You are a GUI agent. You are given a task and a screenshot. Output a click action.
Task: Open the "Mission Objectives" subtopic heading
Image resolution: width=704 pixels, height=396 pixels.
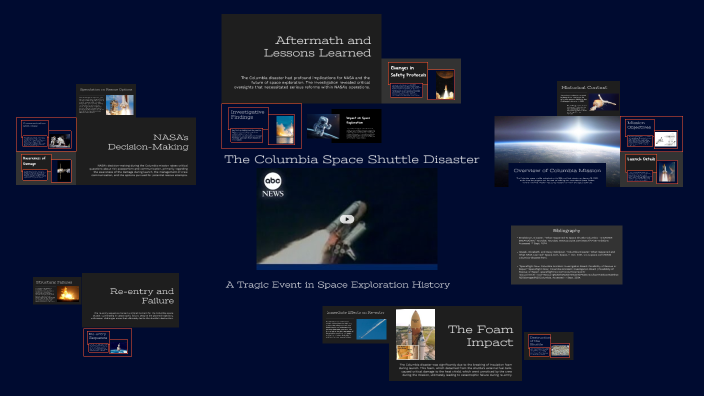pyautogui.click(x=638, y=125)
